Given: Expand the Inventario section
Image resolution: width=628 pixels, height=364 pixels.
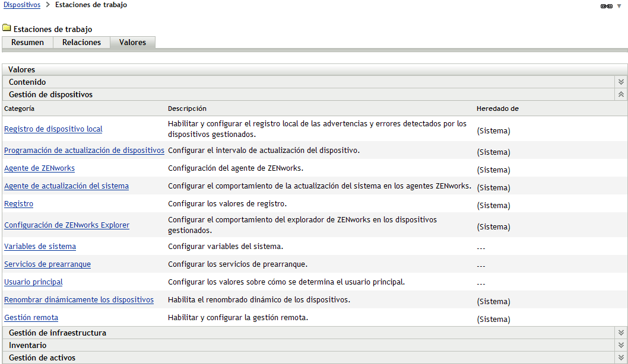Looking at the screenshot, I should click(621, 345).
